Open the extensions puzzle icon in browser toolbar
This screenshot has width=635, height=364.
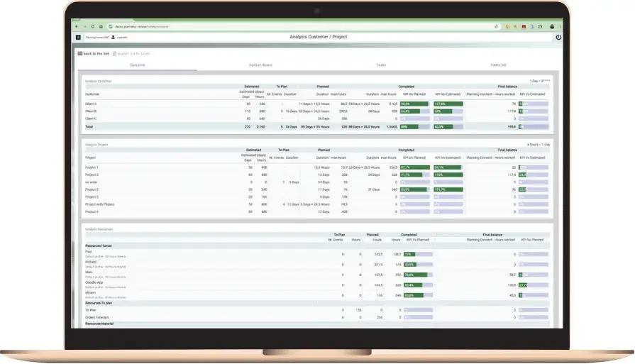tap(540, 27)
